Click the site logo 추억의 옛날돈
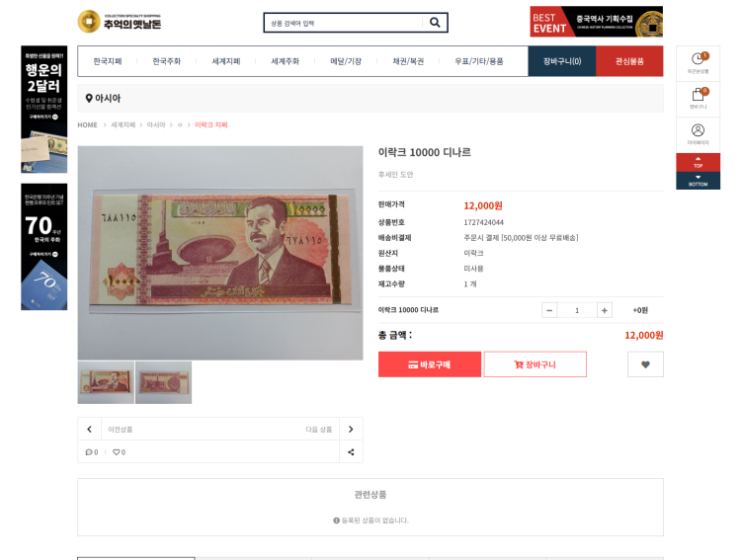Image resolution: width=741 pixels, height=560 pixels. [x=120, y=22]
